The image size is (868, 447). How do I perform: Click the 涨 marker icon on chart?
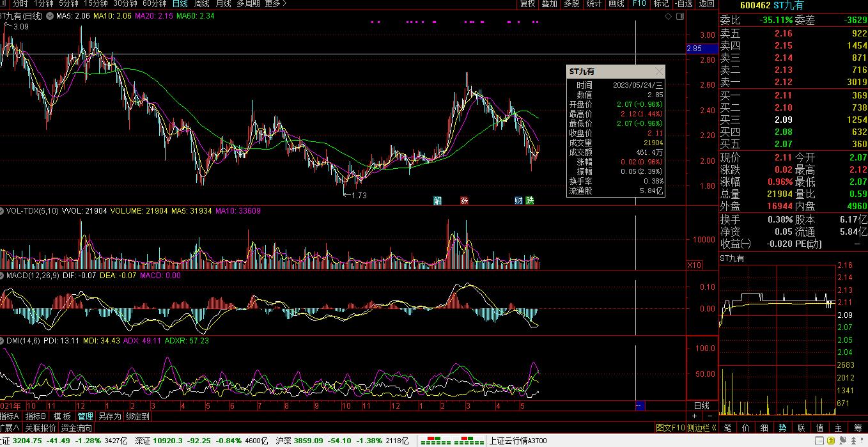click(x=464, y=201)
